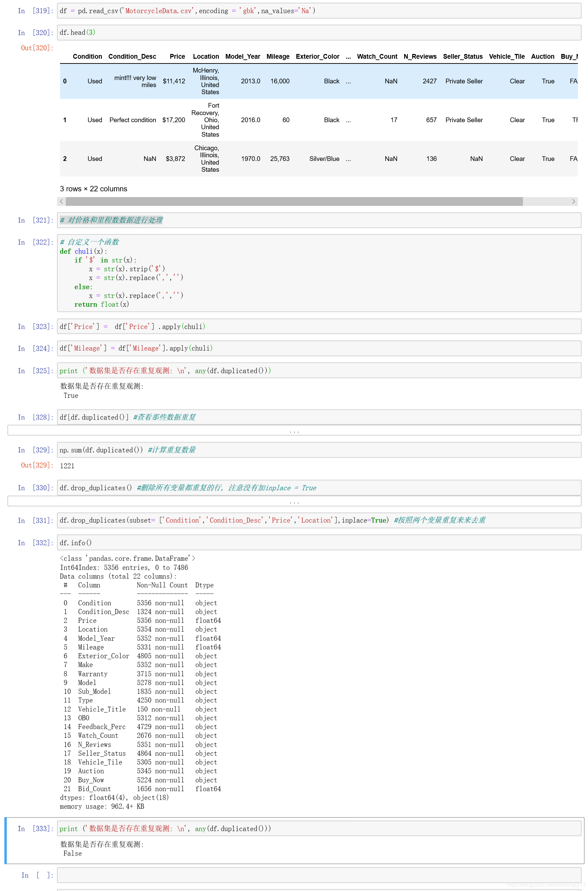The image size is (588, 891).
Task: Click the df.drop_duplicates() cell In [330]
Action: pyautogui.click(x=319, y=488)
